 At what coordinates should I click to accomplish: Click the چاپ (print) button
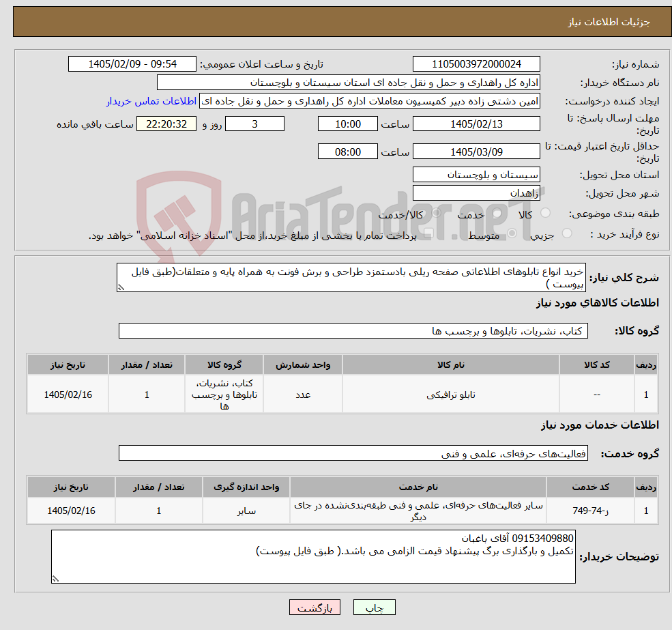tap(374, 607)
